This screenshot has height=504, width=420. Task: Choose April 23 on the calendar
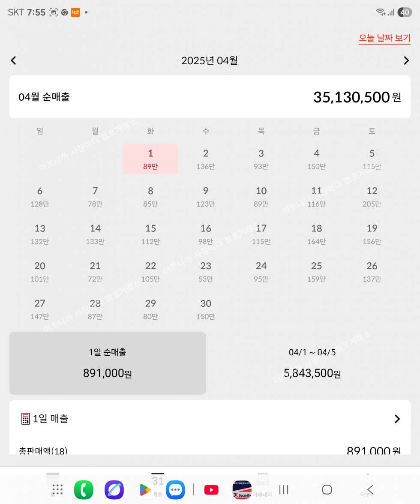tap(206, 272)
